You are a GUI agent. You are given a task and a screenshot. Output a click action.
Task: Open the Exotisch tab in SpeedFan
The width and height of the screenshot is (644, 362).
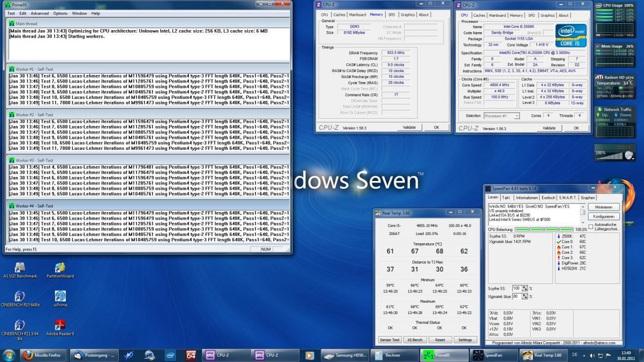click(x=548, y=197)
